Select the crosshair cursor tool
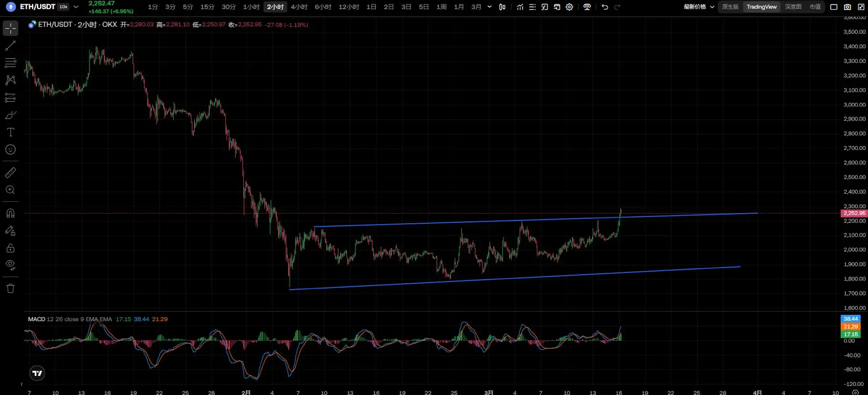Screen dimensions: 868x395 (10, 29)
